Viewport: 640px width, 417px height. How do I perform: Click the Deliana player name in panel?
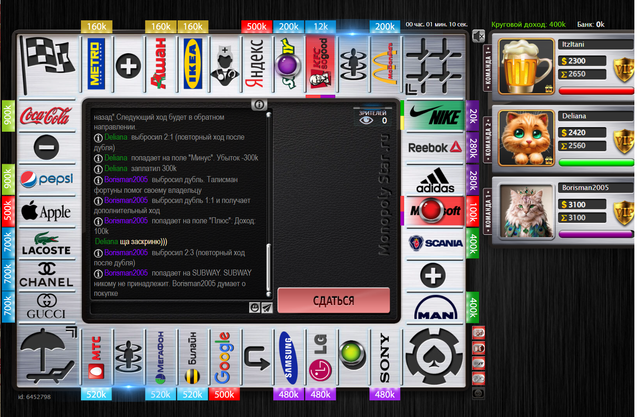click(x=574, y=116)
